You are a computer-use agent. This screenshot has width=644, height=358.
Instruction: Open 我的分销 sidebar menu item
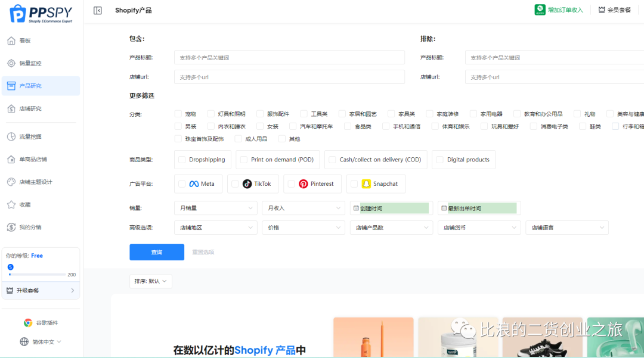[x=41, y=227]
